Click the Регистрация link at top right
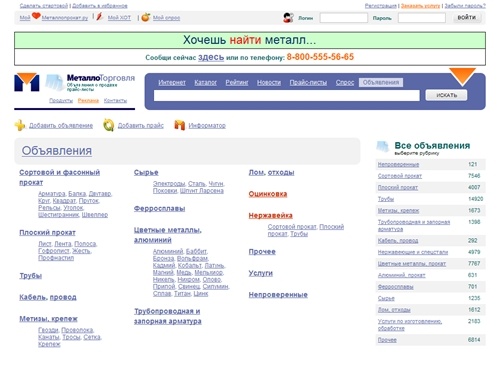500x375 pixels. (x=381, y=6)
